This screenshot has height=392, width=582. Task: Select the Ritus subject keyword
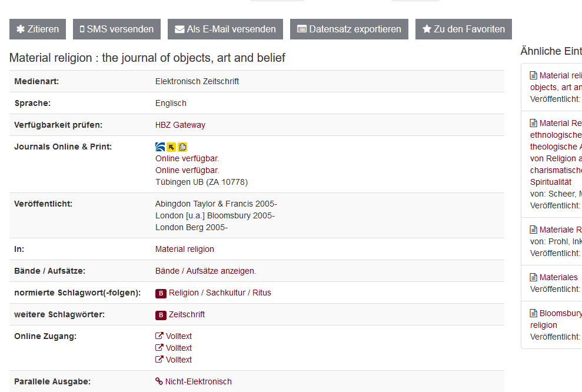click(x=262, y=293)
